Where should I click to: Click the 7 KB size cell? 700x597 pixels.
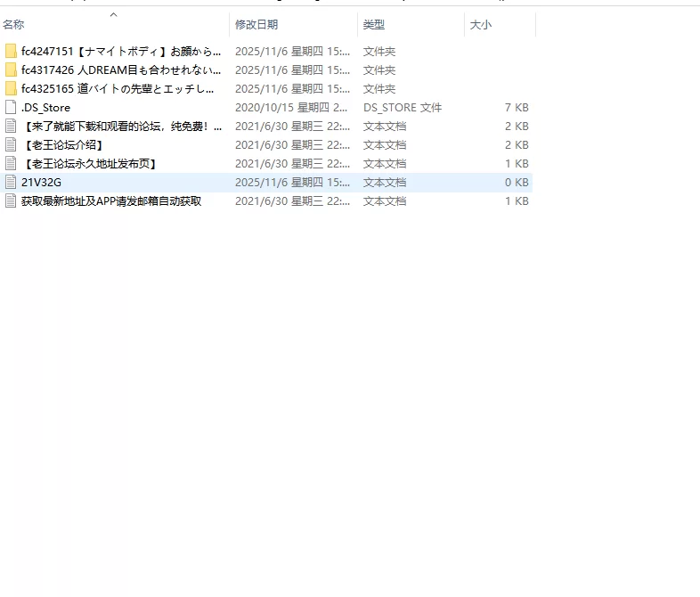(x=516, y=108)
